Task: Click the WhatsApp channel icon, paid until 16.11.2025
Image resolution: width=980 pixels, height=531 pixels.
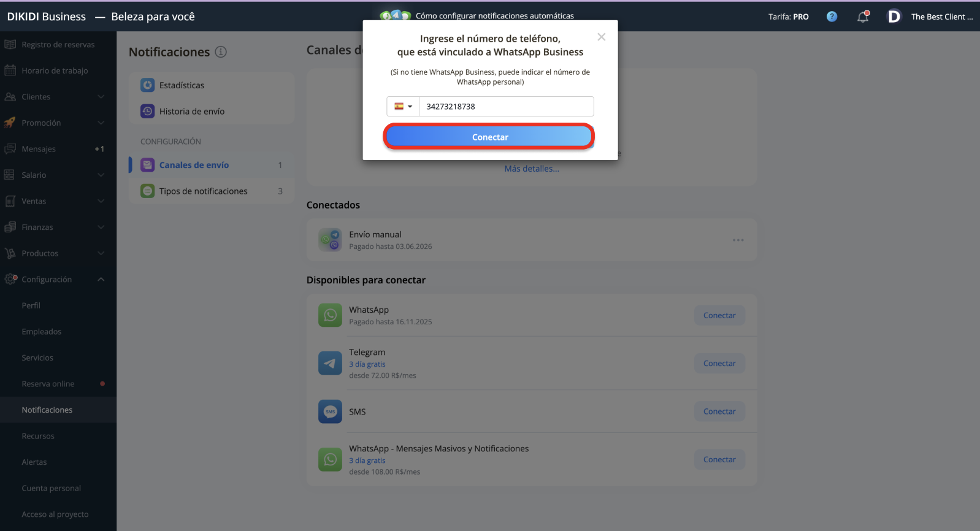Action: [330, 315]
